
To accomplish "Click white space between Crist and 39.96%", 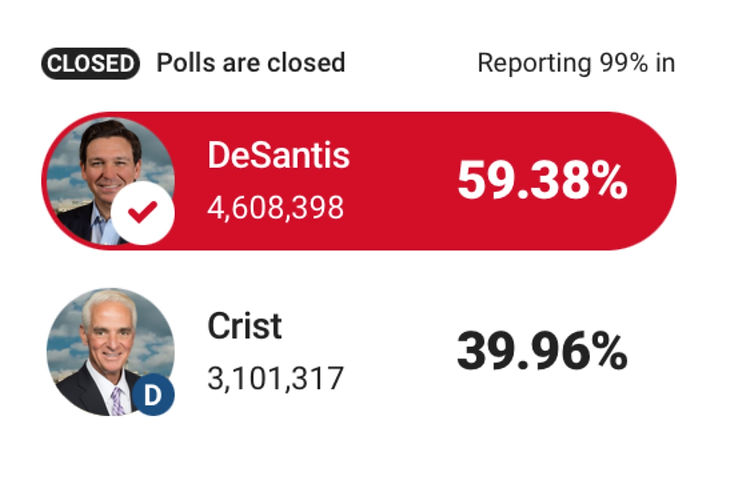I will (x=368, y=352).
